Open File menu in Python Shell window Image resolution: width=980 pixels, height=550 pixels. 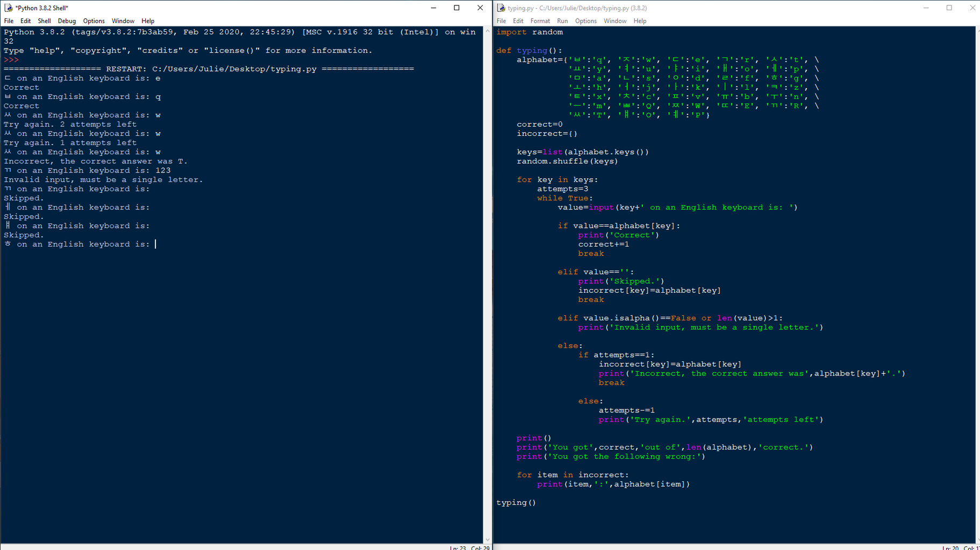pyautogui.click(x=9, y=21)
